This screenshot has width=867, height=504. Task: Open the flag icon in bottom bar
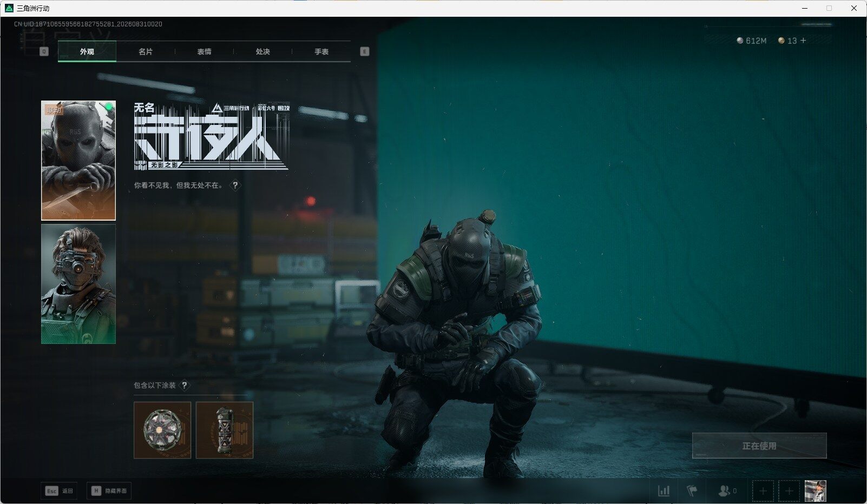[x=692, y=490]
